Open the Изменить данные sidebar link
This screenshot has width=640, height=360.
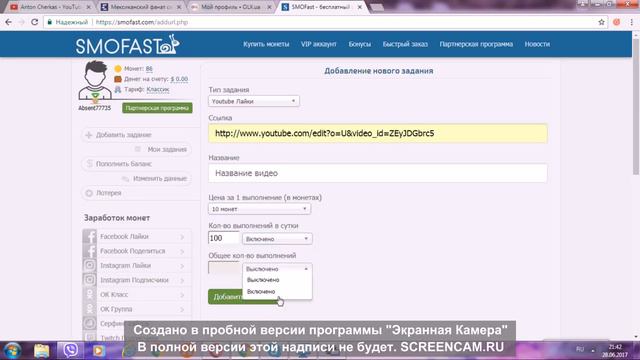pos(160,178)
